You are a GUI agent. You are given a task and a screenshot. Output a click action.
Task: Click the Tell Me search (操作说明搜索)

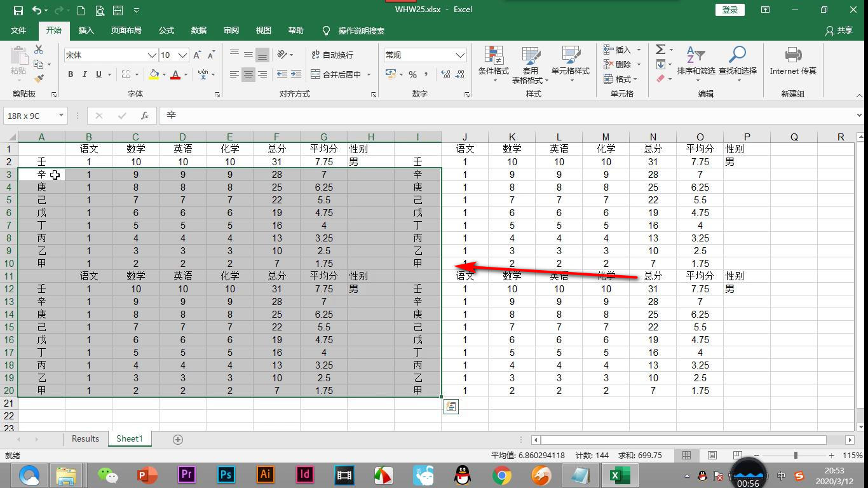(x=355, y=30)
